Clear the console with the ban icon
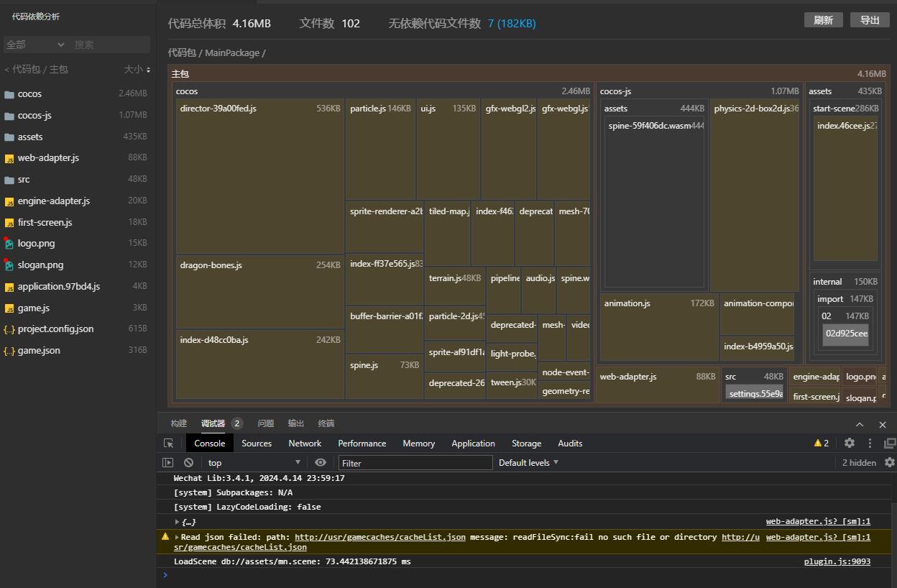897x588 pixels. pyautogui.click(x=188, y=463)
